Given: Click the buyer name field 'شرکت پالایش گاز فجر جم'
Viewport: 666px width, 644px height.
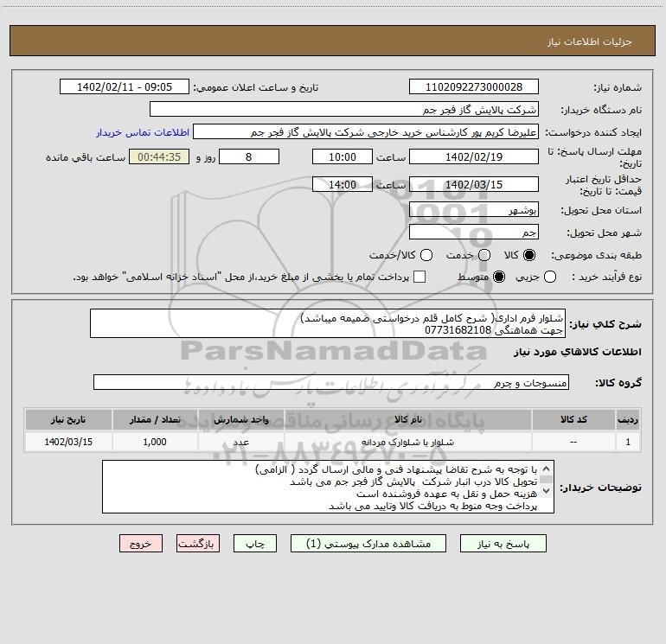Looking at the screenshot, I should click(x=344, y=109).
